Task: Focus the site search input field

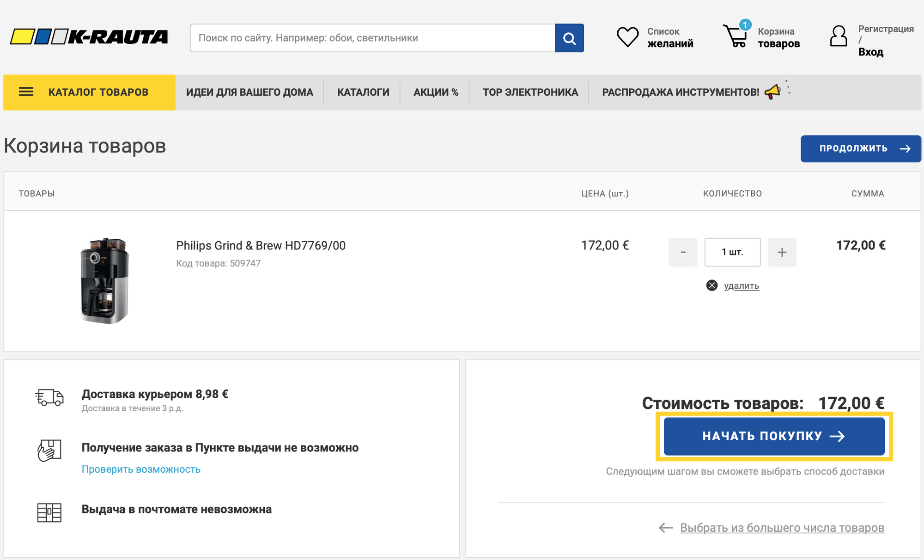Action: [x=372, y=38]
